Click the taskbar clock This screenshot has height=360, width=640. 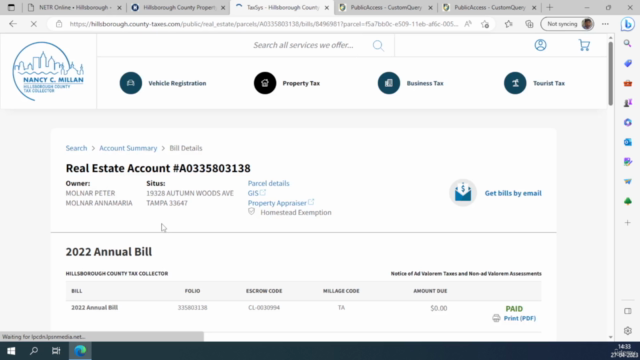click(624, 351)
